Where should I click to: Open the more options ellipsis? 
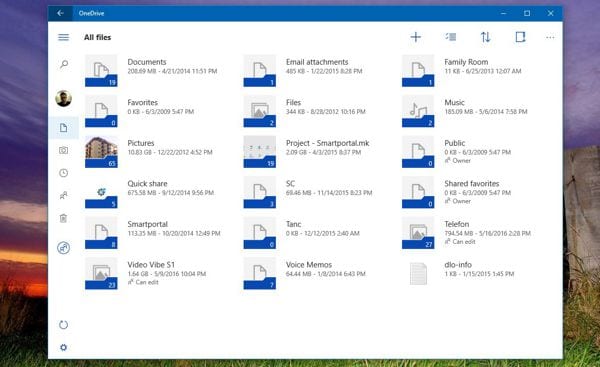click(550, 37)
